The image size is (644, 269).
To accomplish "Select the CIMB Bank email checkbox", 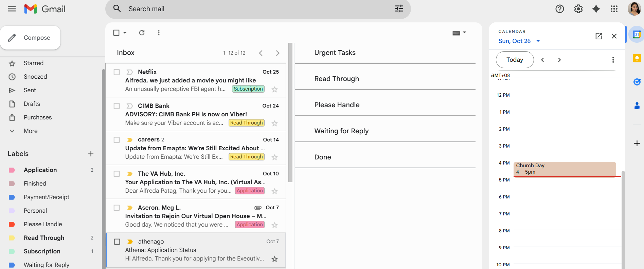I will click(x=117, y=106).
